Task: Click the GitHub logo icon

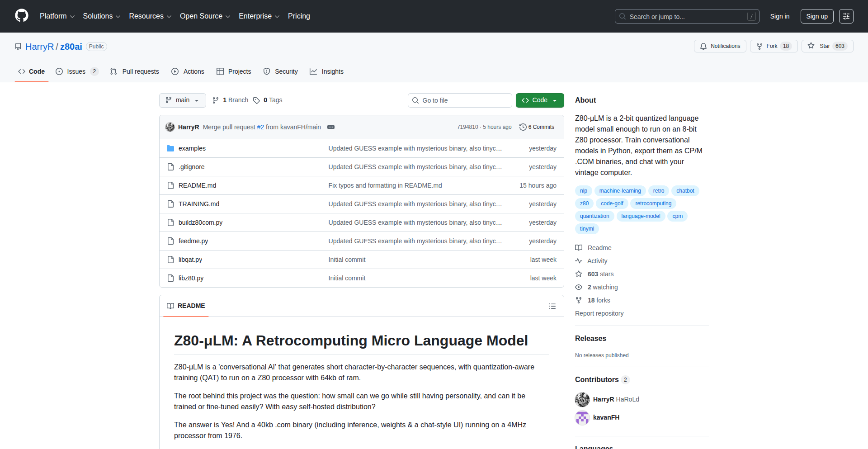Action: (22, 16)
